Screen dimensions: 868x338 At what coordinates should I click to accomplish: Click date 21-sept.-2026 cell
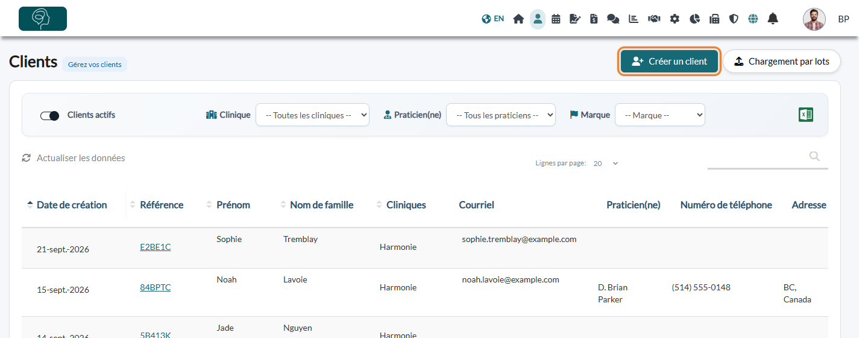point(63,249)
